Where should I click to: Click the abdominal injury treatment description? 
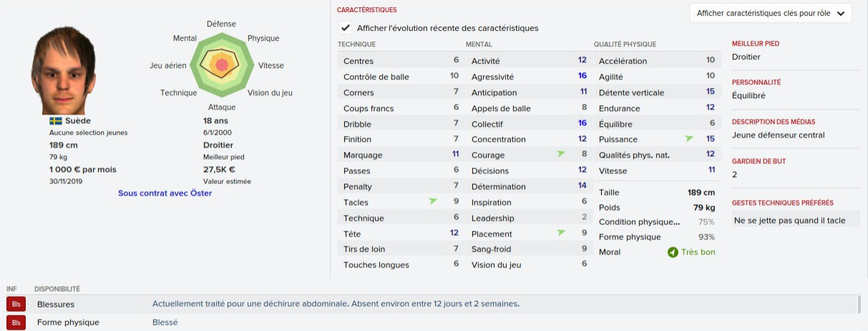pyautogui.click(x=336, y=304)
